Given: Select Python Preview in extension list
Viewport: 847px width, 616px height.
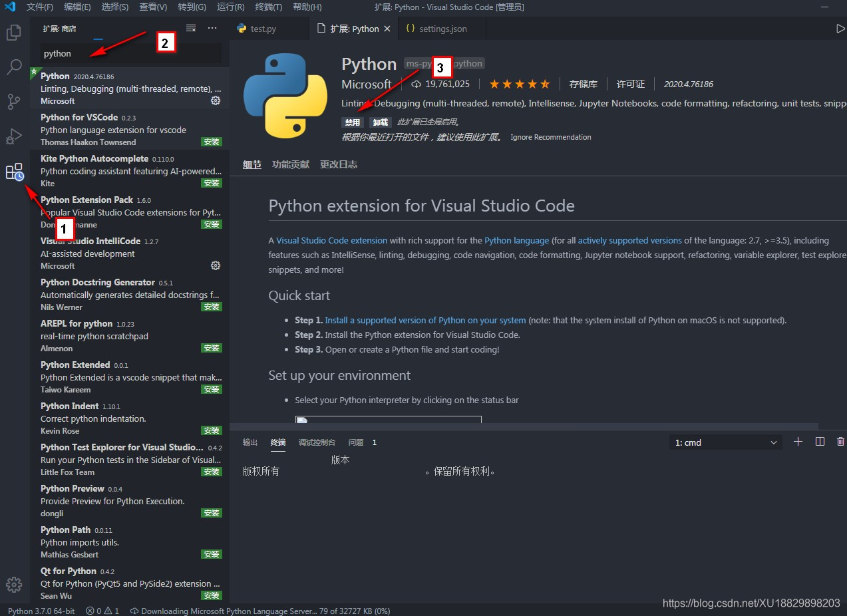Looking at the screenshot, I should [130, 500].
